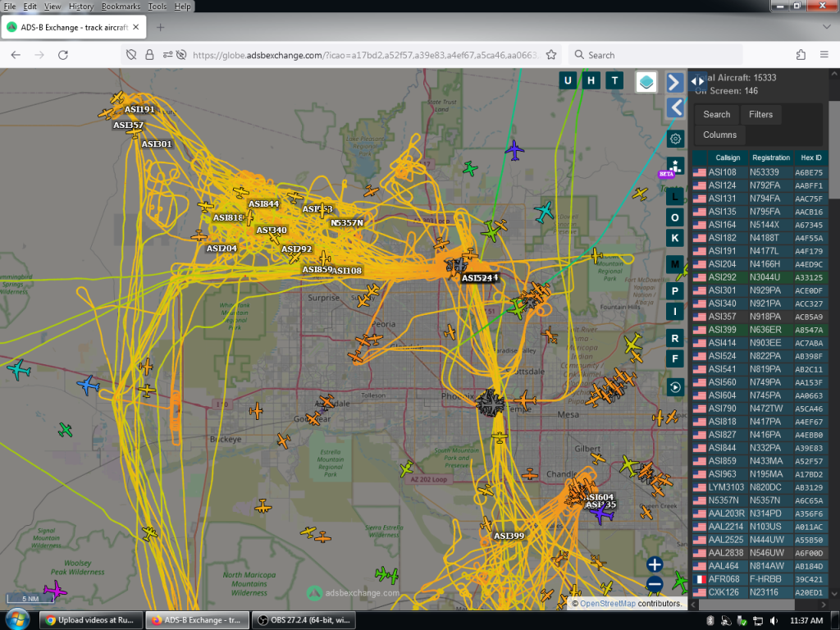Open the Tools menu
The image size is (840, 630).
(157, 7)
